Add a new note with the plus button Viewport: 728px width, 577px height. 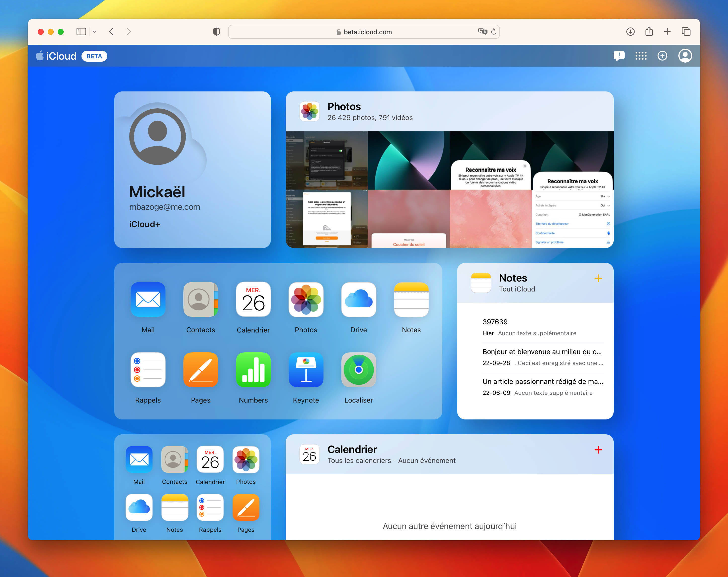coord(598,278)
